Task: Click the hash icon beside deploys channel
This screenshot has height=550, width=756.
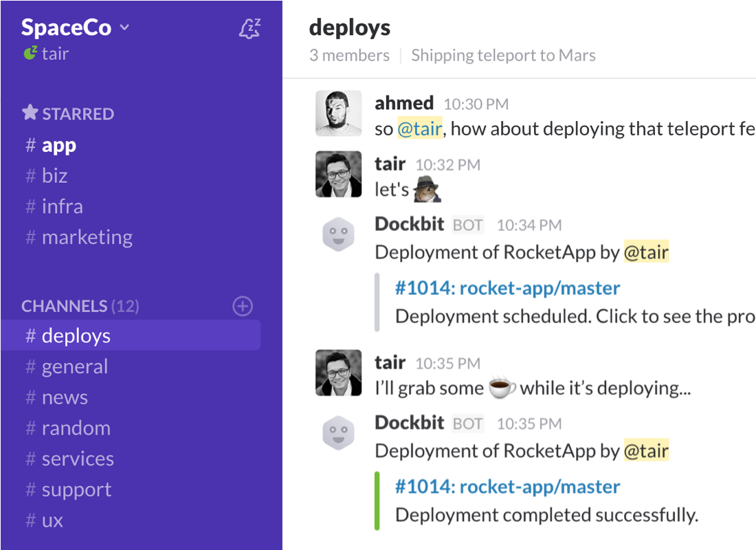Action: pyautogui.click(x=29, y=335)
